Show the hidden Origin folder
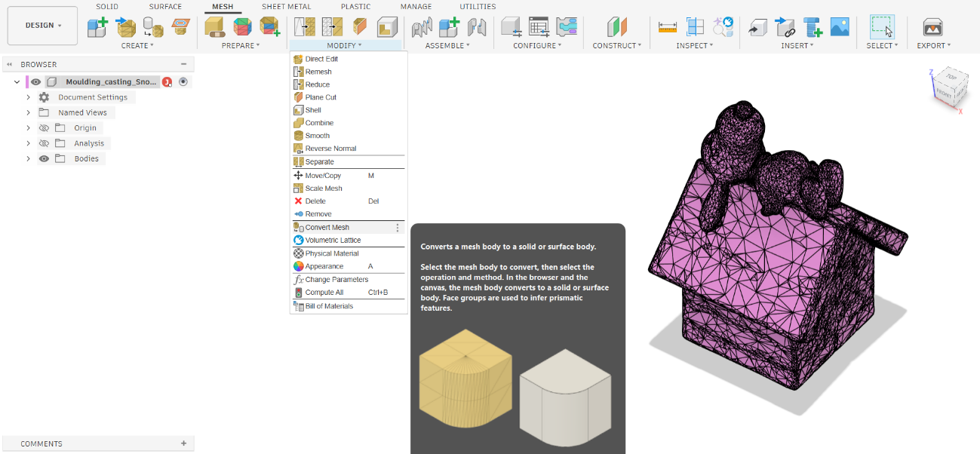 coord(44,128)
